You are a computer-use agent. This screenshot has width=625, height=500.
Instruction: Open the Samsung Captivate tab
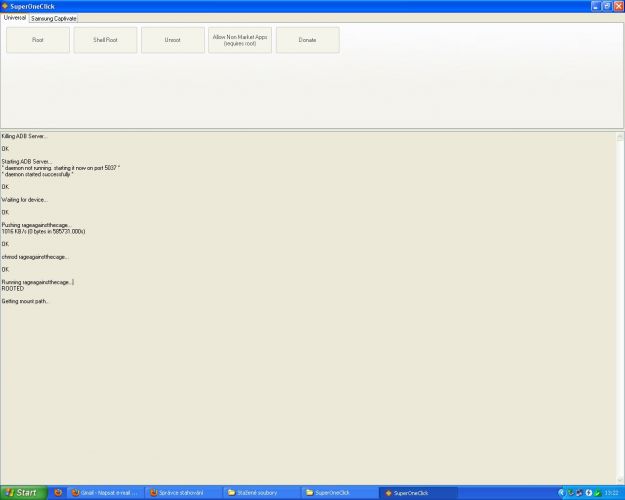(x=53, y=19)
